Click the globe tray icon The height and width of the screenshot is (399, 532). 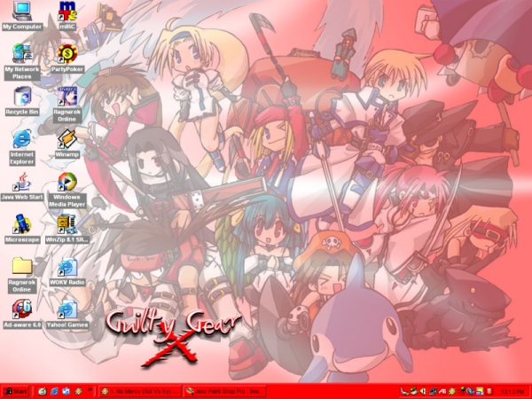470,391
